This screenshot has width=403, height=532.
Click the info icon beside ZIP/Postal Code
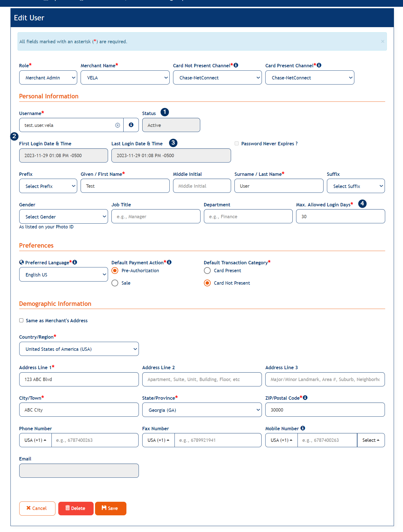point(305,398)
